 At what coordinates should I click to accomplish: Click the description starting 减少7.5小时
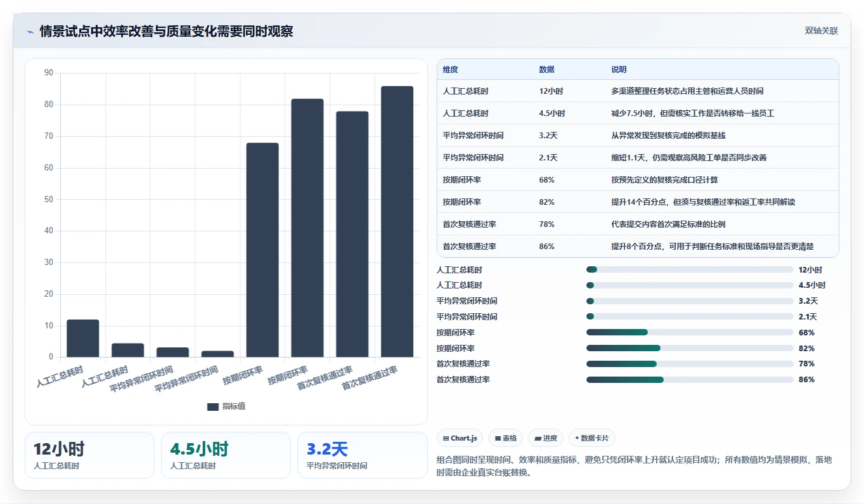(x=692, y=113)
